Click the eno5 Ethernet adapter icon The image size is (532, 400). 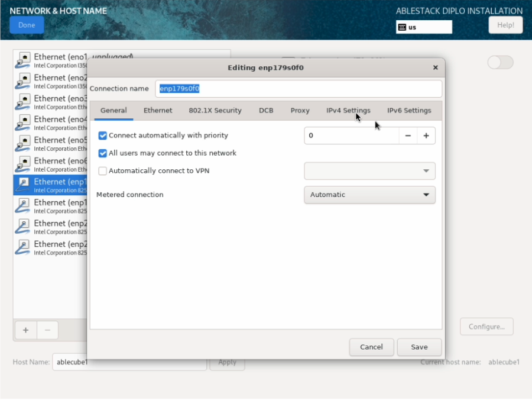(22, 143)
